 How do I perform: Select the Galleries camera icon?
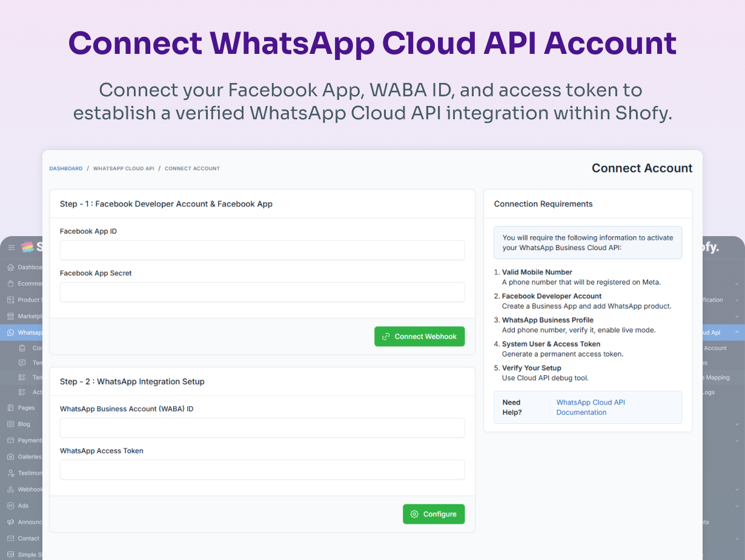click(x=10, y=456)
